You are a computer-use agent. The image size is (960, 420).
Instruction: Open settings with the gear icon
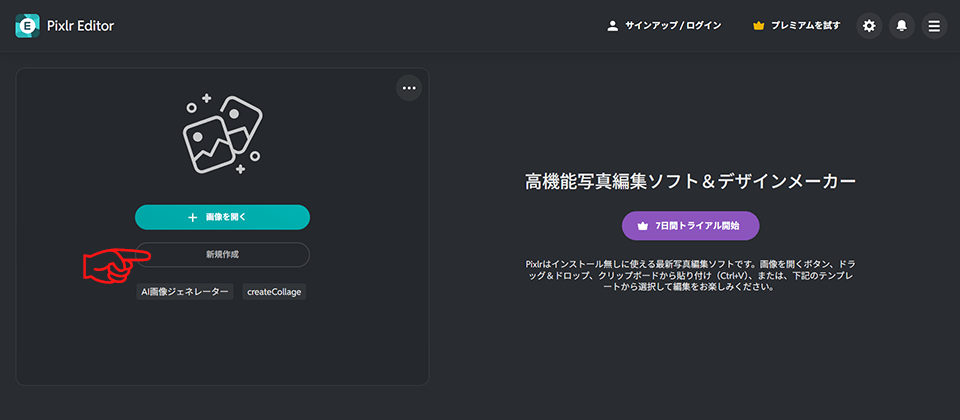[869, 26]
